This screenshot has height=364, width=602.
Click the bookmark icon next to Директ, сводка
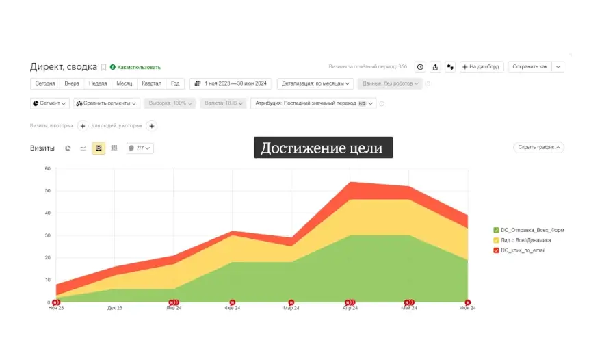pyautogui.click(x=104, y=67)
